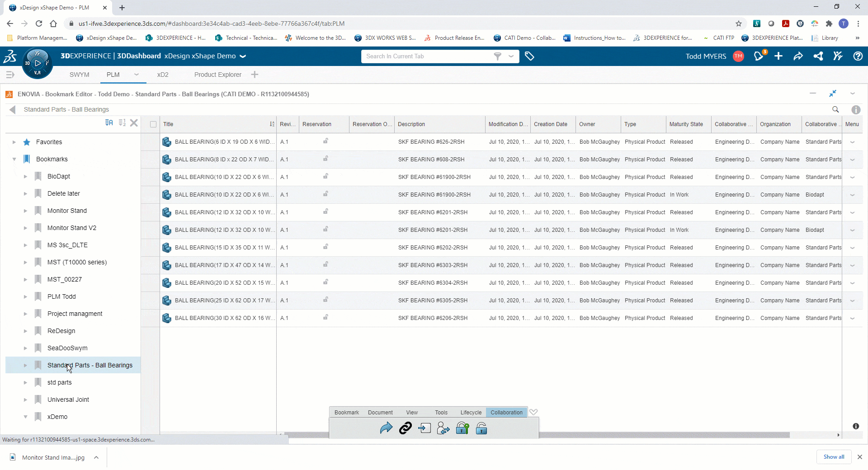The width and height of the screenshot is (868, 470).
Task: Close the bookmark tree panel with the X
Action: [x=134, y=122]
